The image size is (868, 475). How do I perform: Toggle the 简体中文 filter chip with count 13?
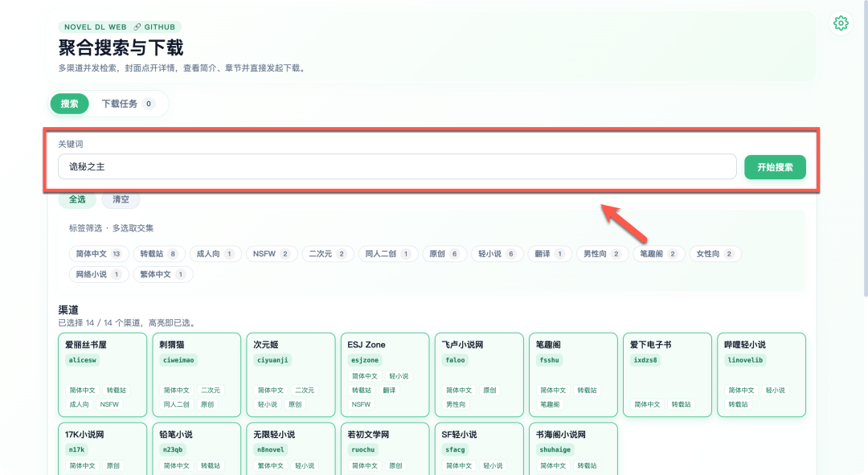[98, 254]
